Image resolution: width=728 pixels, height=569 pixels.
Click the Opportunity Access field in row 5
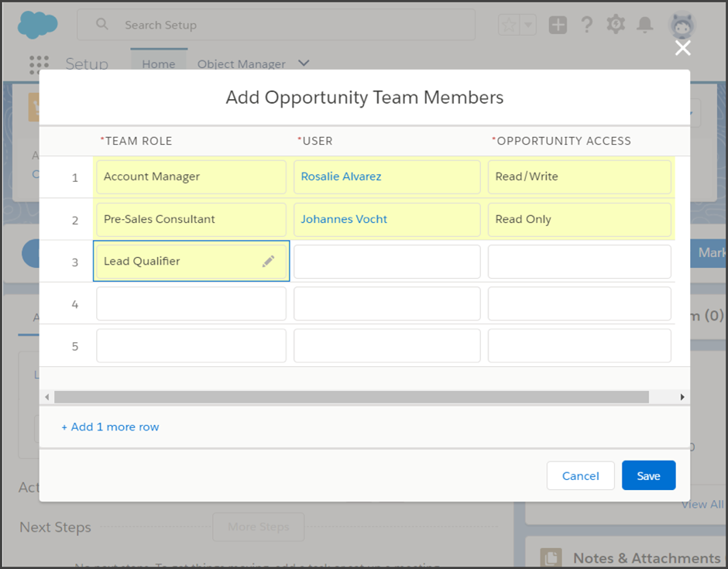point(579,346)
